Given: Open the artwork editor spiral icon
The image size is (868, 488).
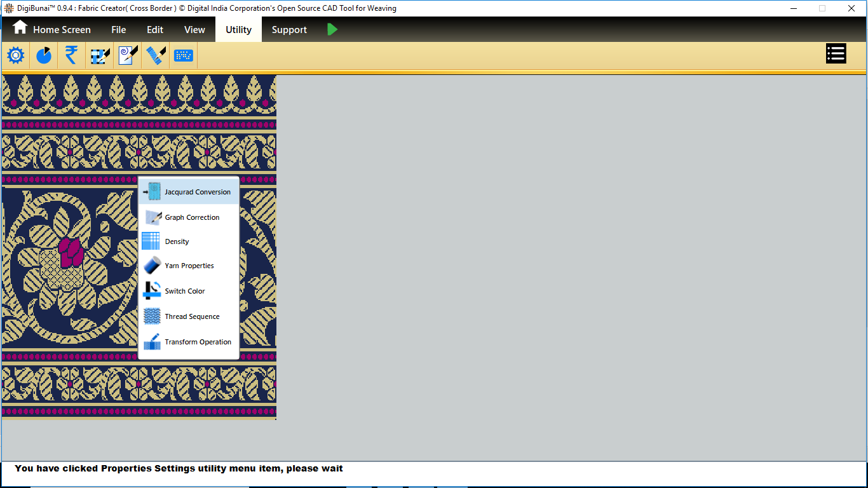Looking at the screenshot, I should point(128,56).
